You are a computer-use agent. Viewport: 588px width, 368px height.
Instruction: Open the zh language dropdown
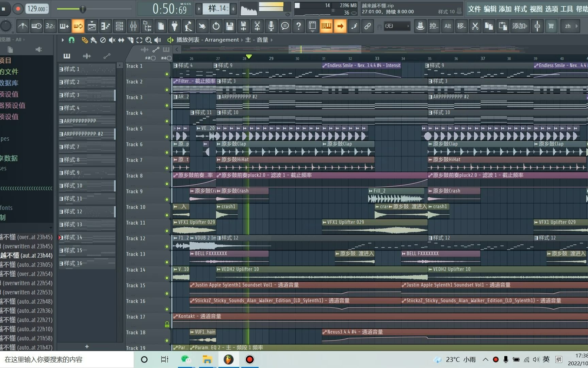tap(571, 26)
